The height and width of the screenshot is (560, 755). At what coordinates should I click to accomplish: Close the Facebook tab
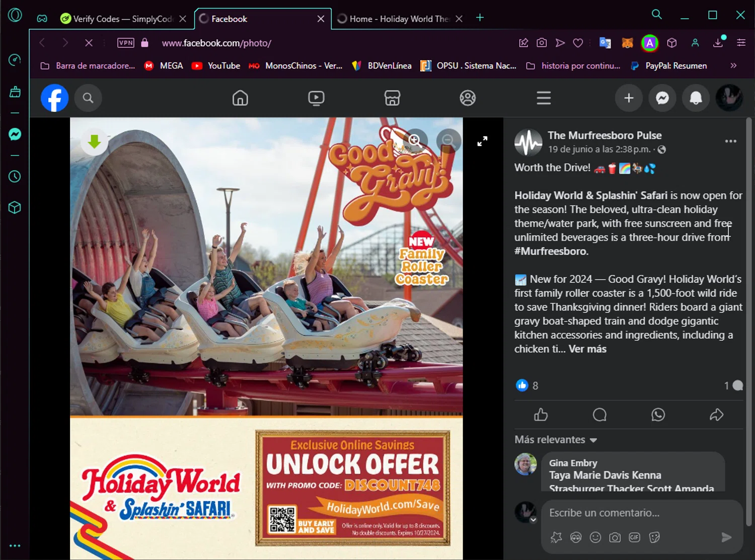click(321, 19)
